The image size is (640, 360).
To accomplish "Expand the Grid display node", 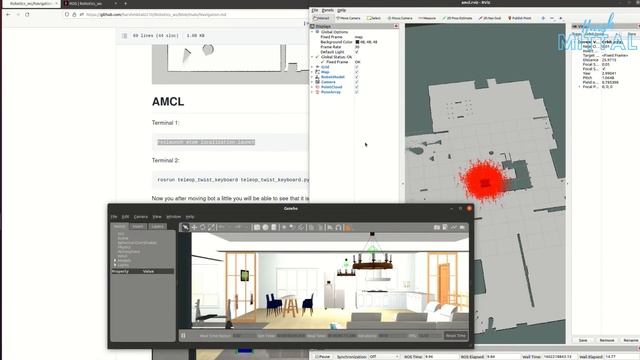I will (x=312, y=67).
